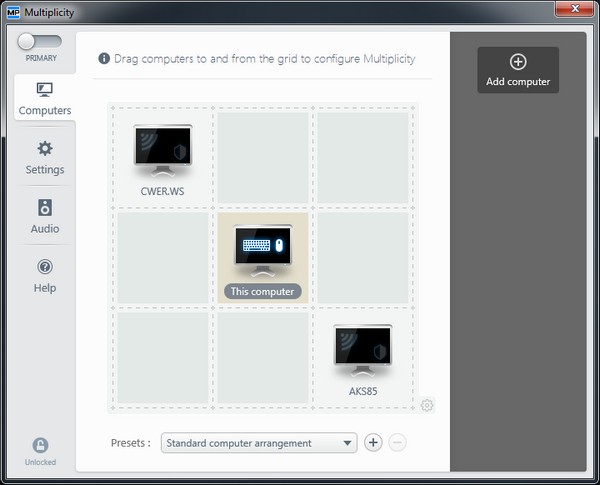Select the This computer monitor icon
This screenshot has height=485, width=600.
tap(263, 250)
